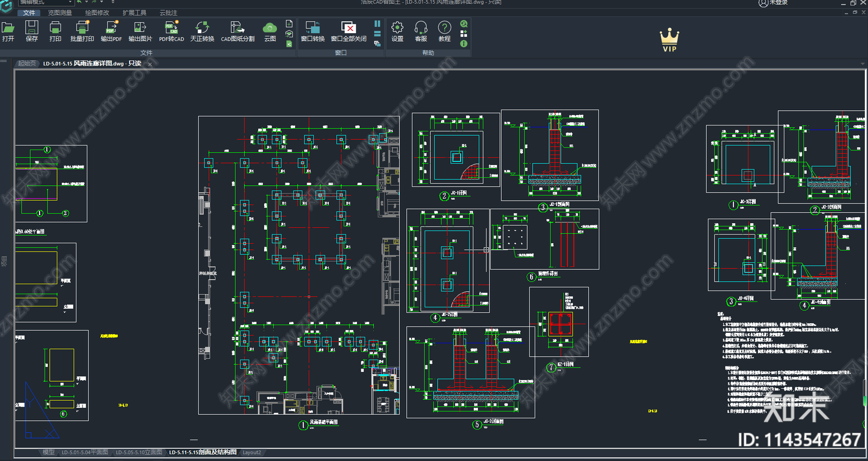Open the PDF转CAD converter
The image size is (868, 461).
tap(171, 31)
